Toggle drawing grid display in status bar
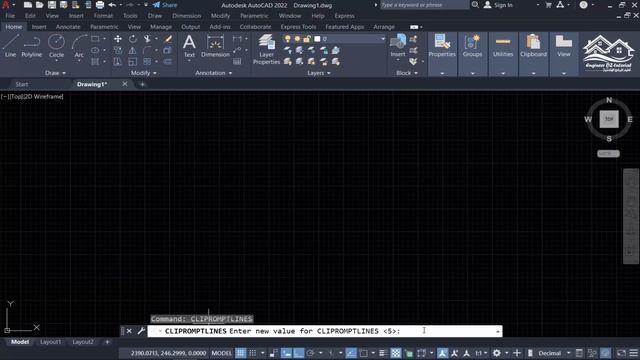The image size is (640, 360). coord(240,353)
